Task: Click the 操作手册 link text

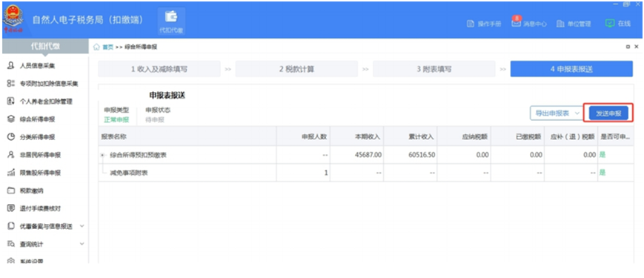Action: click(x=490, y=24)
